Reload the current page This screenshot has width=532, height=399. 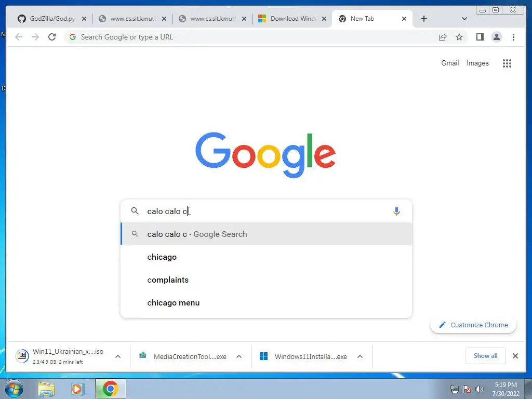(52, 37)
